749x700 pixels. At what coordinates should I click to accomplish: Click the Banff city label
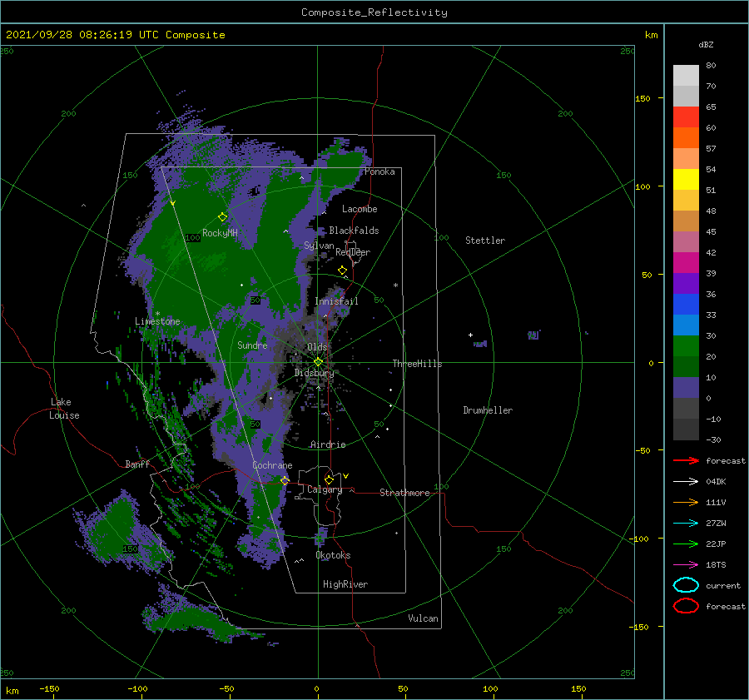coord(137,464)
